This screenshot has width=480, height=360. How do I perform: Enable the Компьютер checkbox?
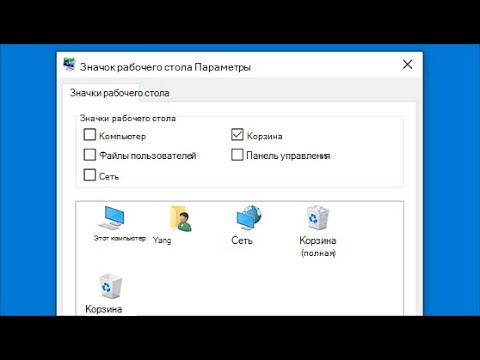tap(90, 135)
